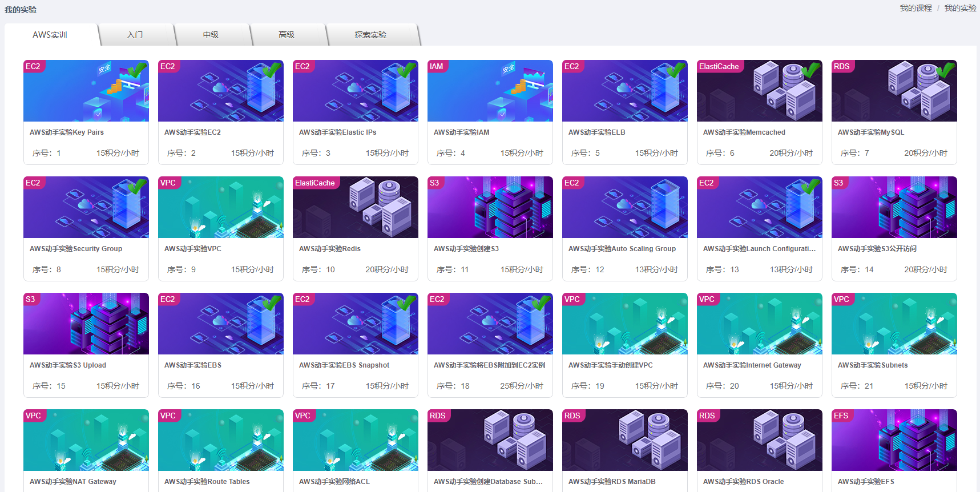
Task: Click the RDS tag on MySQL card
Action: (x=841, y=66)
